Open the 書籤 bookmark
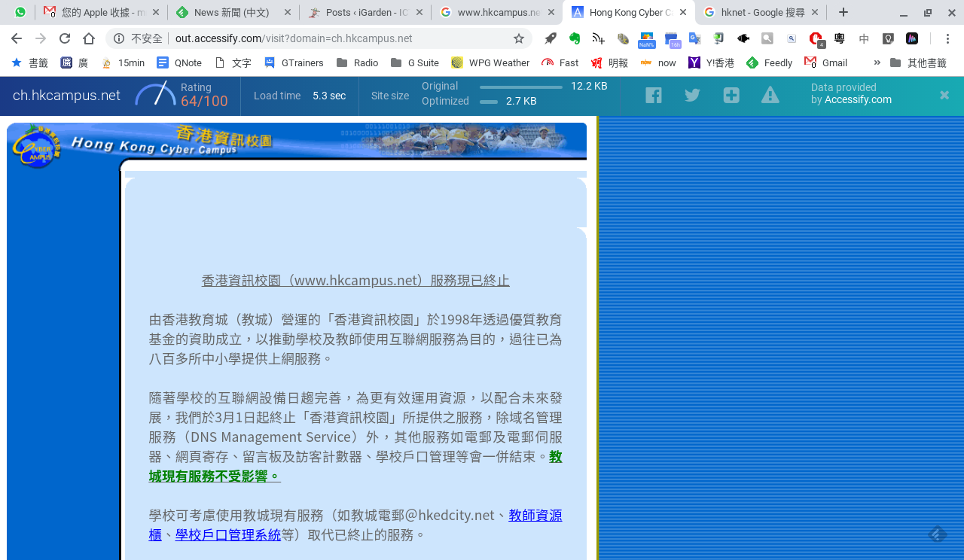The image size is (964, 560). 29,62
